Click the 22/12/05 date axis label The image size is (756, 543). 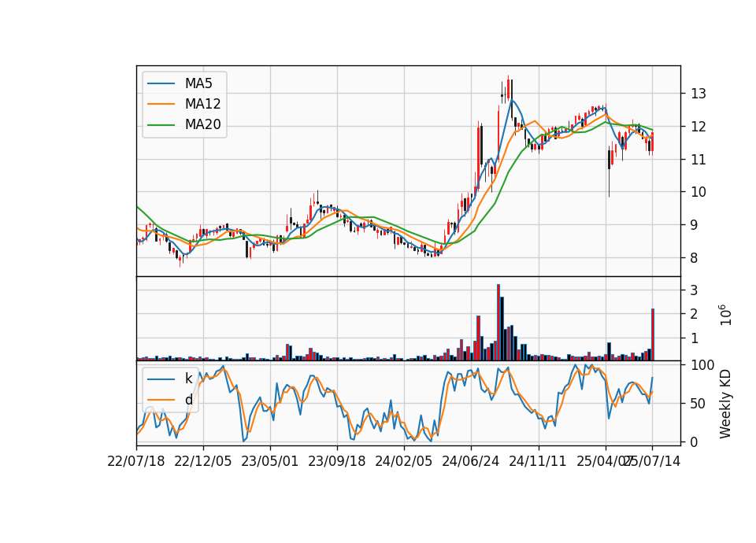click(203, 462)
